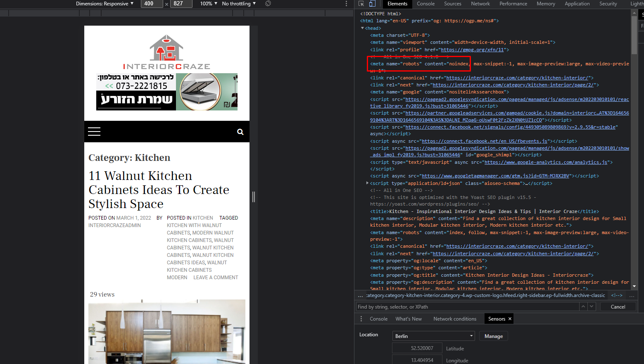This screenshot has height=364, width=644.
Task: Open the drawer three-dot menu
Action: [x=361, y=319]
